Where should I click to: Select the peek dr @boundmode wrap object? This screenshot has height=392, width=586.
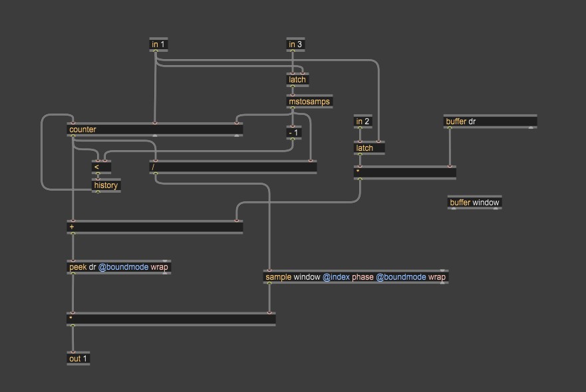point(119,267)
